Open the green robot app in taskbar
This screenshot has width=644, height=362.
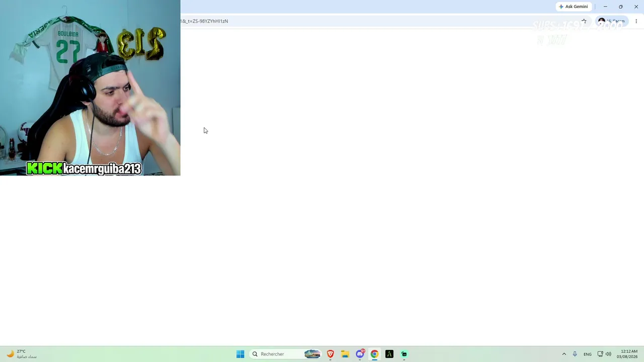pyautogui.click(x=404, y=354)
